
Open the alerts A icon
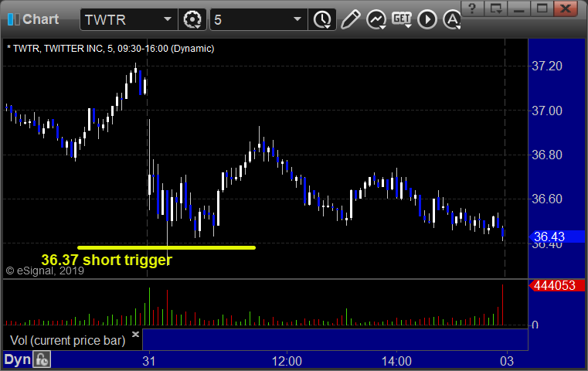[452, 19]
